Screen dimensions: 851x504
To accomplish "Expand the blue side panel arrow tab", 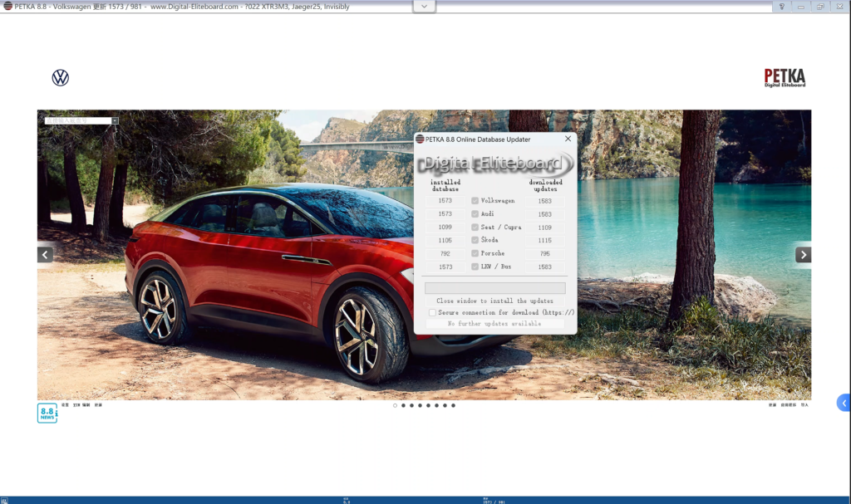I will point(844,404).
